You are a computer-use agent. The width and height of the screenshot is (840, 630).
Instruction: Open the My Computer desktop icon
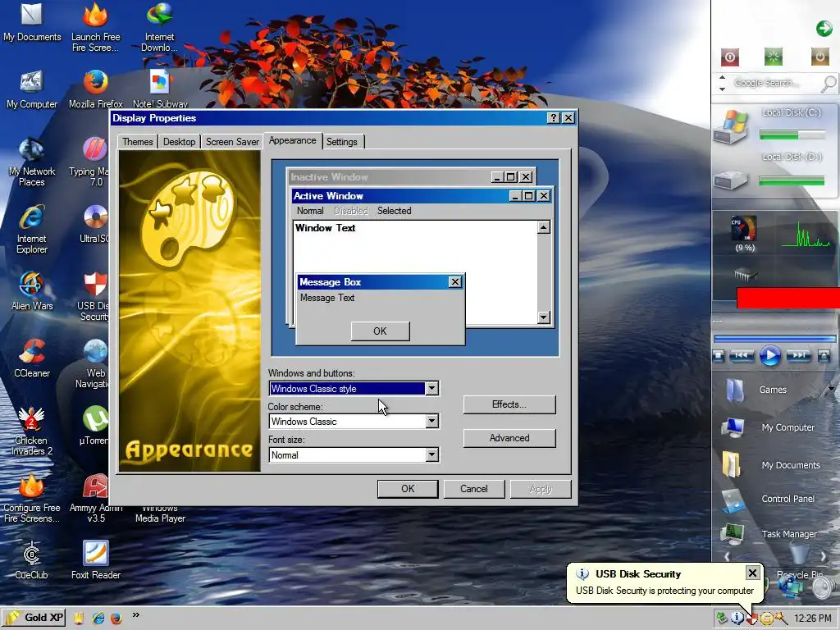point(32,90)
